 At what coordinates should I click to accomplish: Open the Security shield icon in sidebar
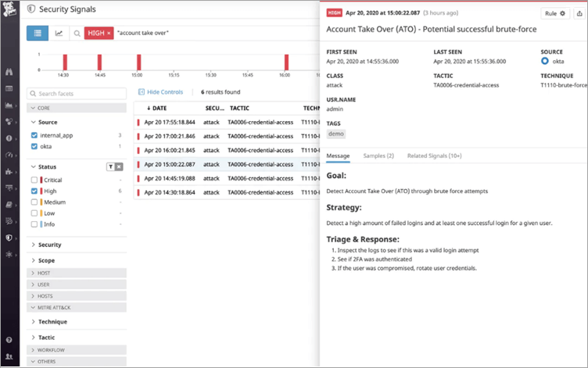[x=10, y=238]
